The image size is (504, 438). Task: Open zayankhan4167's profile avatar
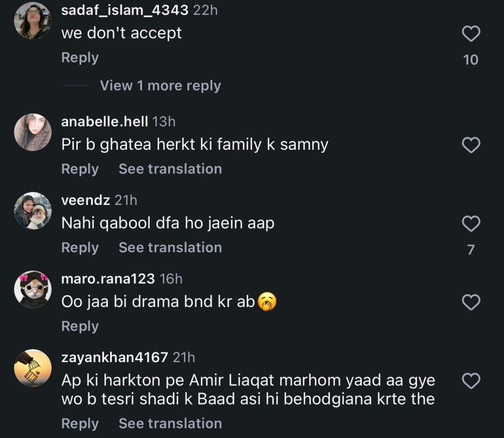coord(33,368)
